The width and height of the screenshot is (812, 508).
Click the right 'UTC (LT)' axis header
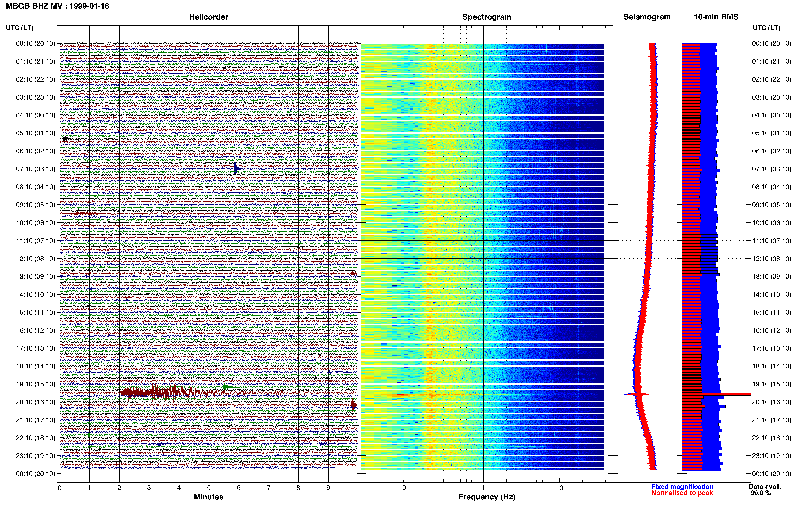pyautogui.click(x=766, y=28)
